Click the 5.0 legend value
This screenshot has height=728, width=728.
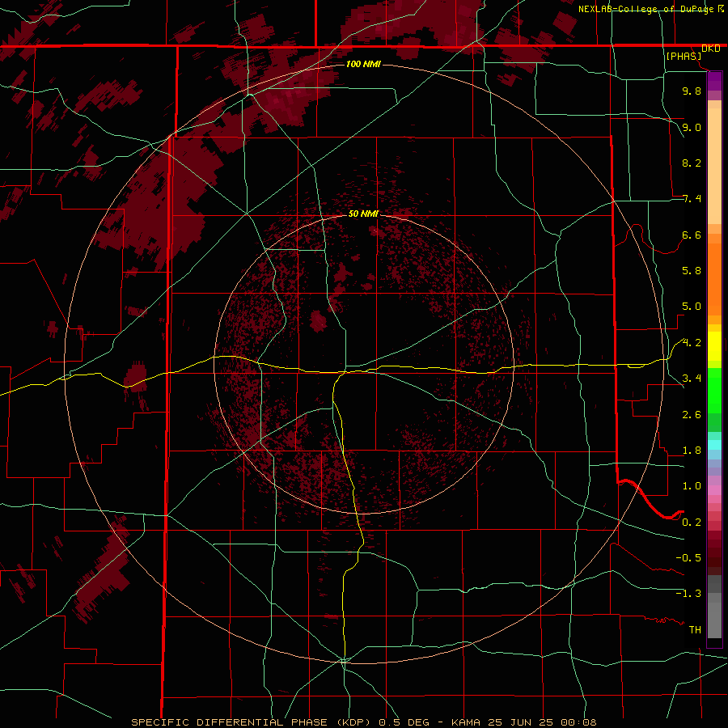[692, 307]
